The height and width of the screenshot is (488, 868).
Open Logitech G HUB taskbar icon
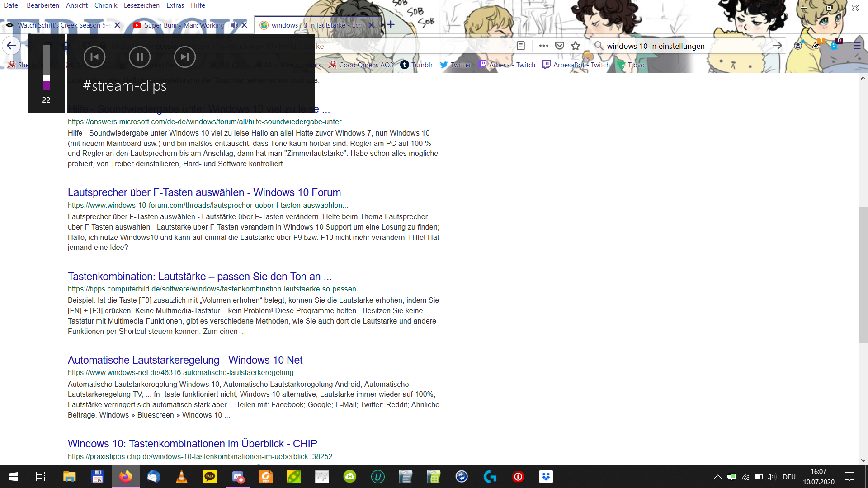coord(490,477)
